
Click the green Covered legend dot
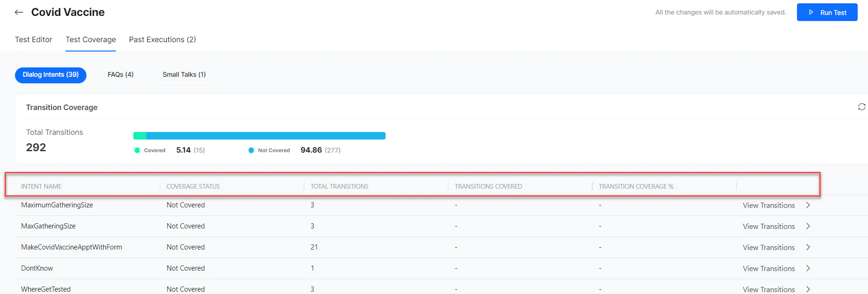pos(137,150)
